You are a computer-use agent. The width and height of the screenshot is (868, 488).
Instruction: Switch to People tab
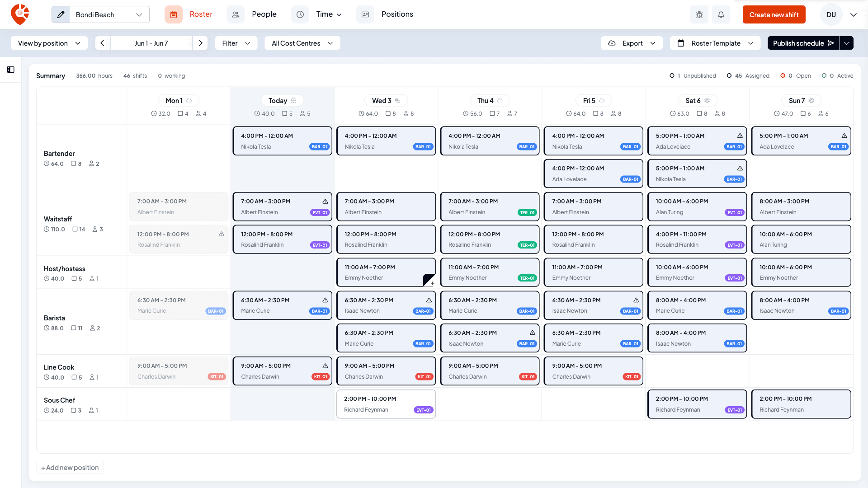pyautogui.click(x=264, y=14)
